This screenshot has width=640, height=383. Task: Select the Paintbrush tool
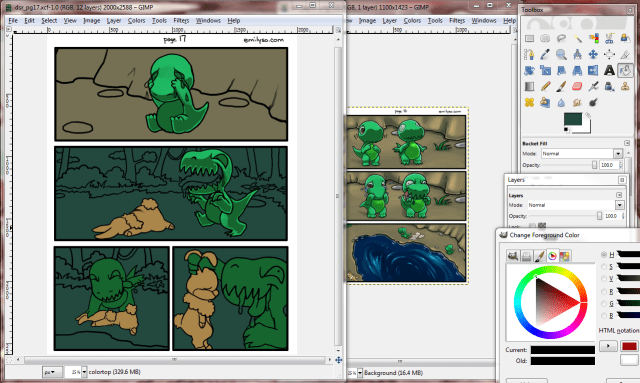click(561, 86)
